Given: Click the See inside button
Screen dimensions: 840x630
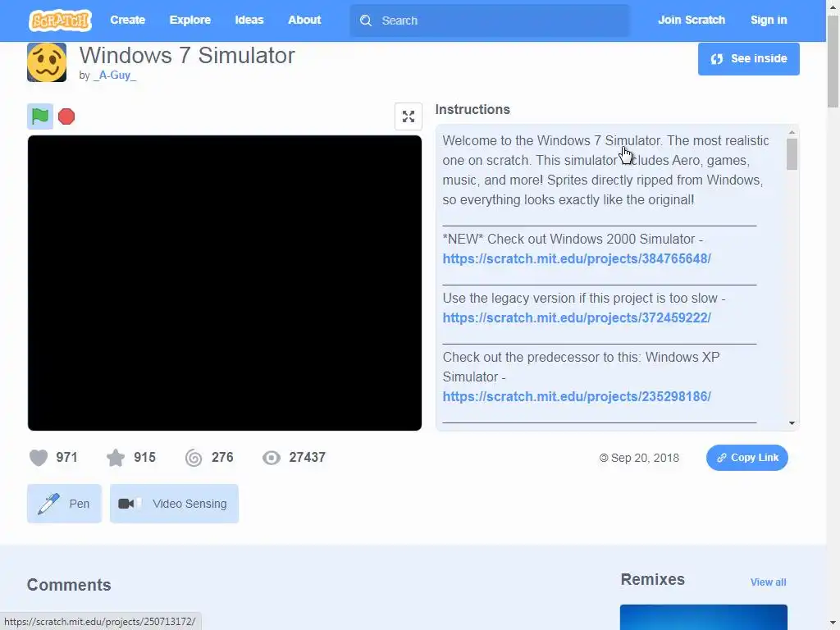Looking at the screenshot, I should [x=748, y=59].
